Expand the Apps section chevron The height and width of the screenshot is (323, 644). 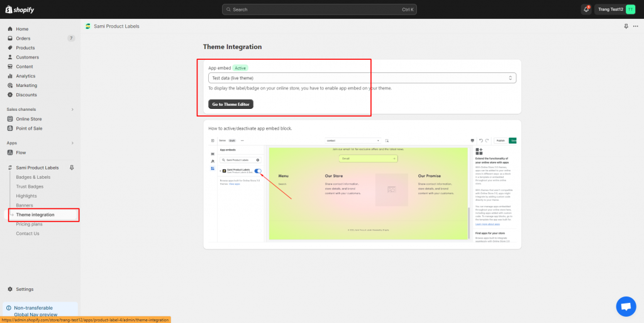coord(72,144)
